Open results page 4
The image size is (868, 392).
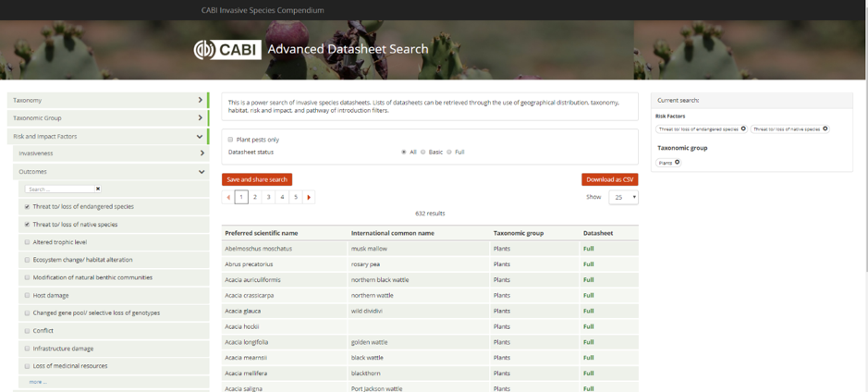point(282,197)
